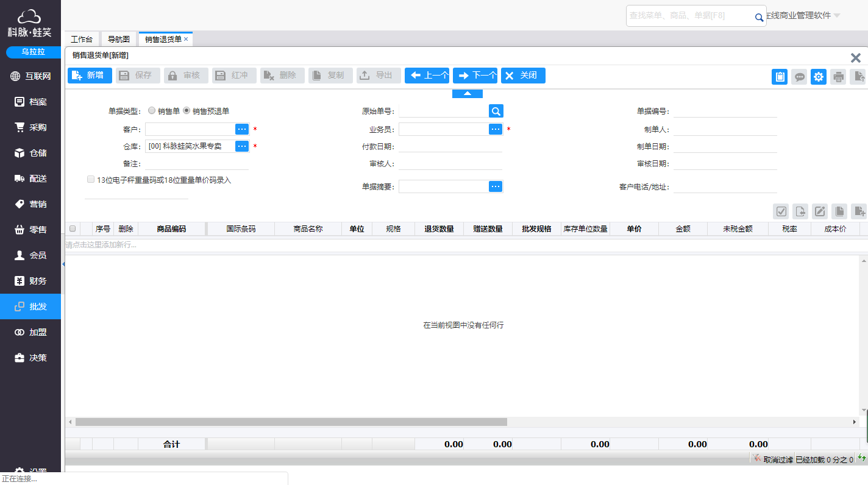Click the horizontal scrollbar thumb of grid

click(x=291, y=422)
